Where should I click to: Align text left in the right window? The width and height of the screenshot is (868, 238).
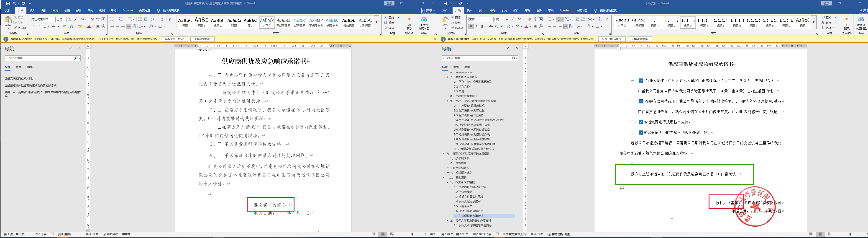point(549,26)
